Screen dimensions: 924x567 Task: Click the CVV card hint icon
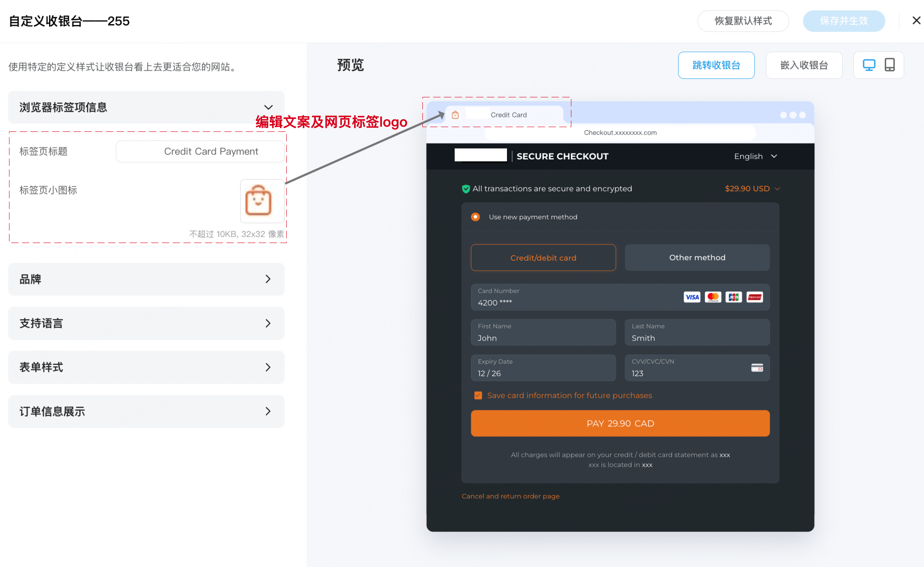(x=757, y=368)
